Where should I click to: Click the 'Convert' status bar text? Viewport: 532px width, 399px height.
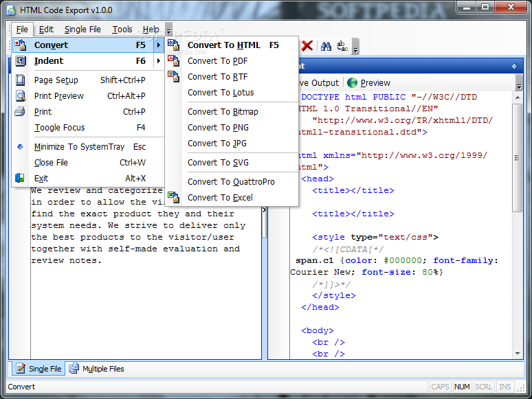click(x=21, y=387)
